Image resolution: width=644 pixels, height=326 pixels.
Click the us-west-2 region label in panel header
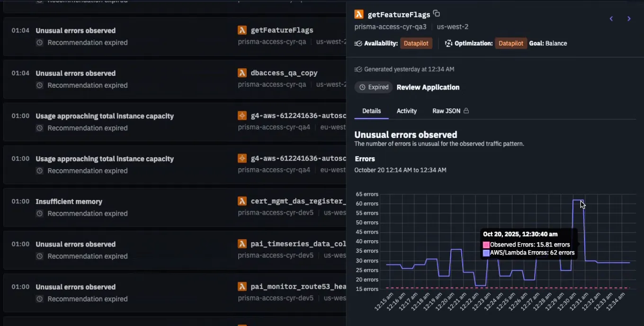point(453,27)
